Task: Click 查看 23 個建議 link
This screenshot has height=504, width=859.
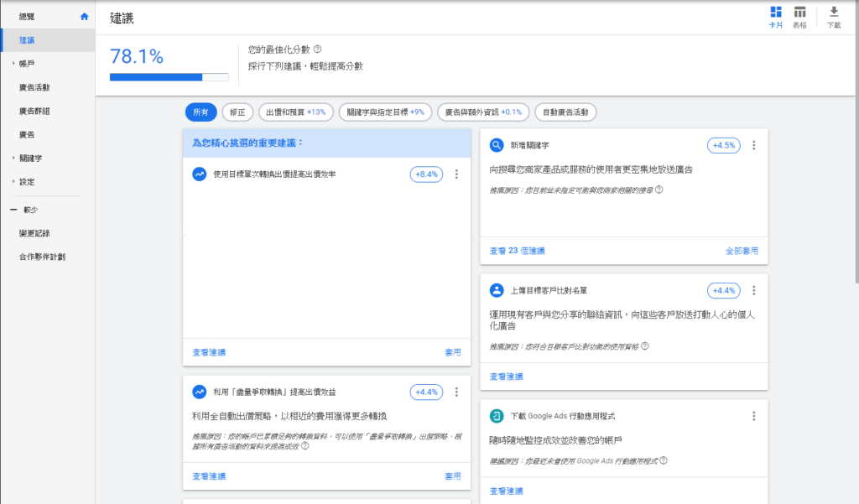Action: pos(517,251)
